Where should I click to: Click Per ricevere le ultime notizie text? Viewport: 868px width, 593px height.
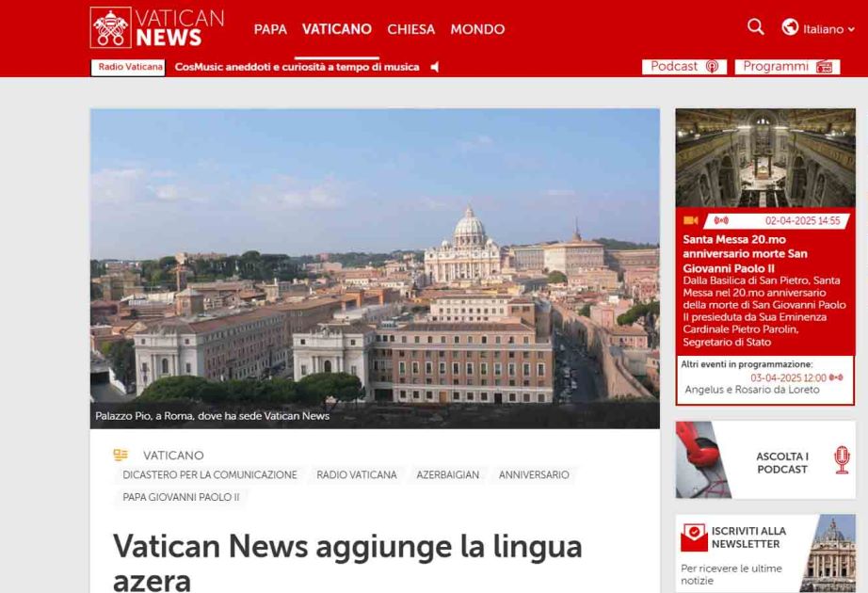pos(731,574)
